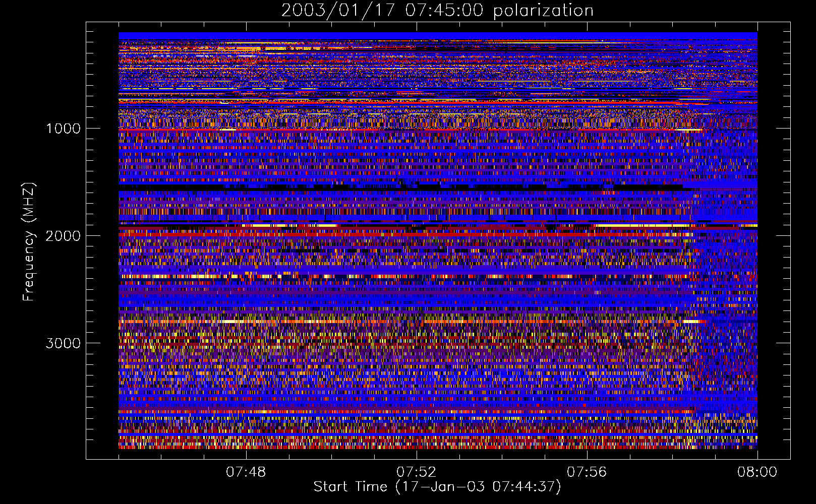Click the 08:00 time tick label
Screen dimensions: 816x504
757,472
